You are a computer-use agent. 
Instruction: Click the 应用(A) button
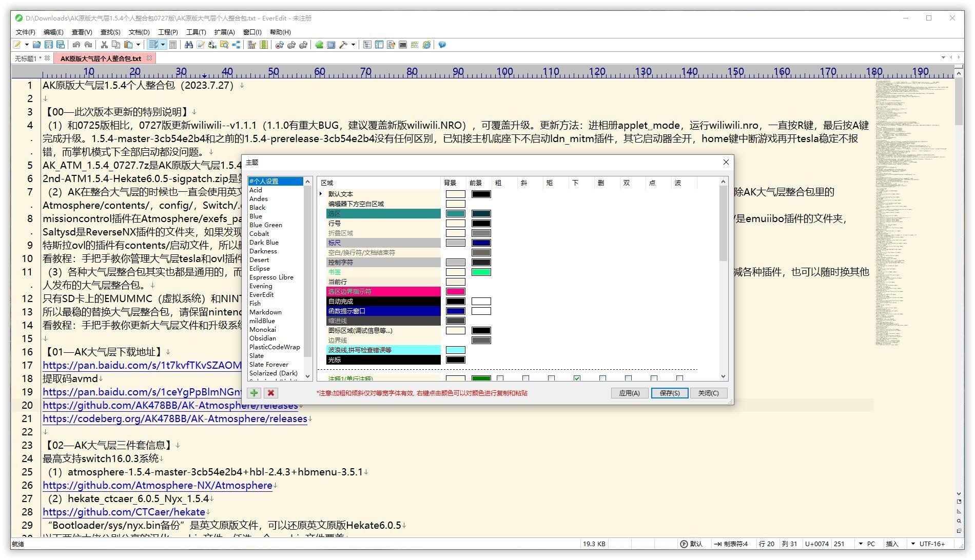(x=629, y=393)
